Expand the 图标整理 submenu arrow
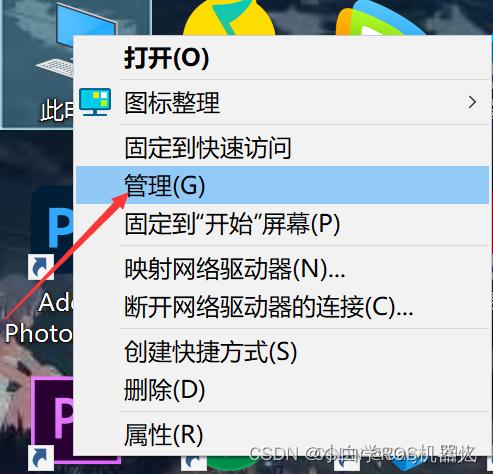Viewport: 493px width, 474px height. pos(472,102)
